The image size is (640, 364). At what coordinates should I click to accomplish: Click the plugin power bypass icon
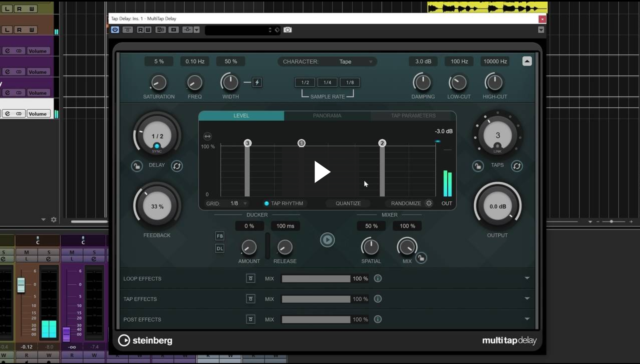[x=115, y=30]
